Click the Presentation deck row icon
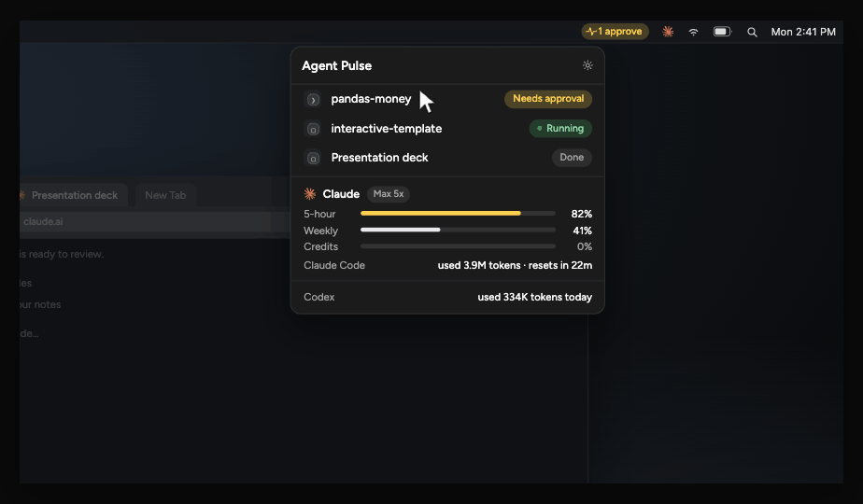Viewport: 863px width, 504px height. click(313, 159)
